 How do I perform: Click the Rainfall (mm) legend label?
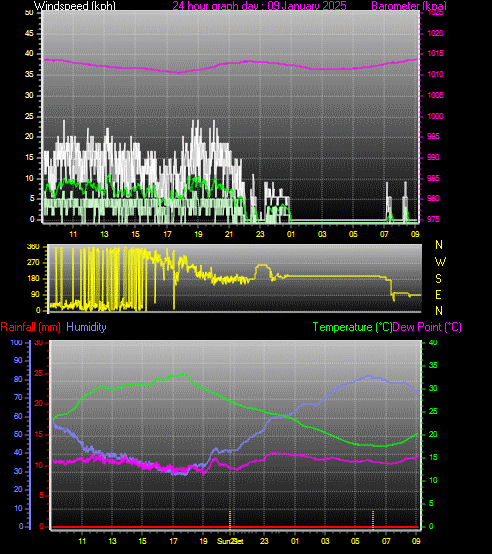coord(30,327)
